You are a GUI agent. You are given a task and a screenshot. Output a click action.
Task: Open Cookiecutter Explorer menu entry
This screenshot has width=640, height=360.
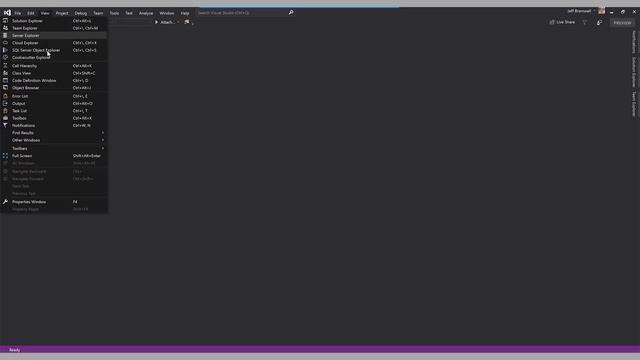click(54, 58)
